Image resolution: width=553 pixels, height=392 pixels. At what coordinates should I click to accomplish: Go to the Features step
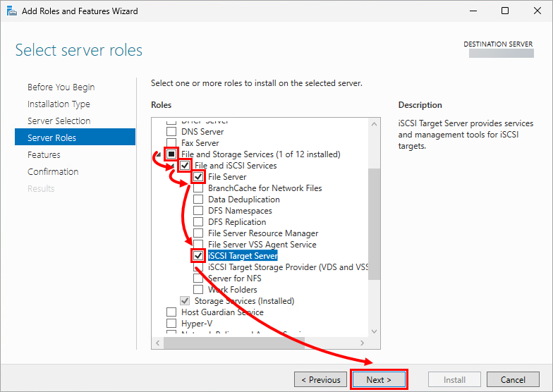(x=44, y=155)
